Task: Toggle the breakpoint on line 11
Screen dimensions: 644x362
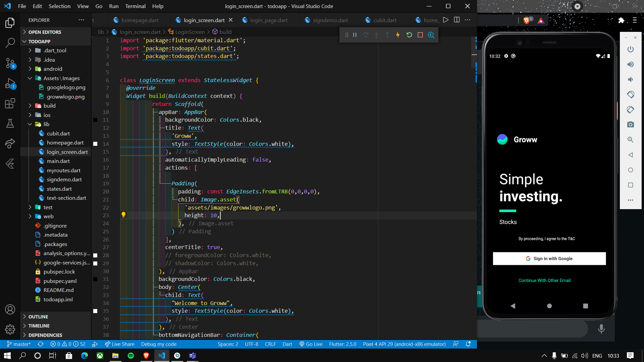Action: point(95,120)
